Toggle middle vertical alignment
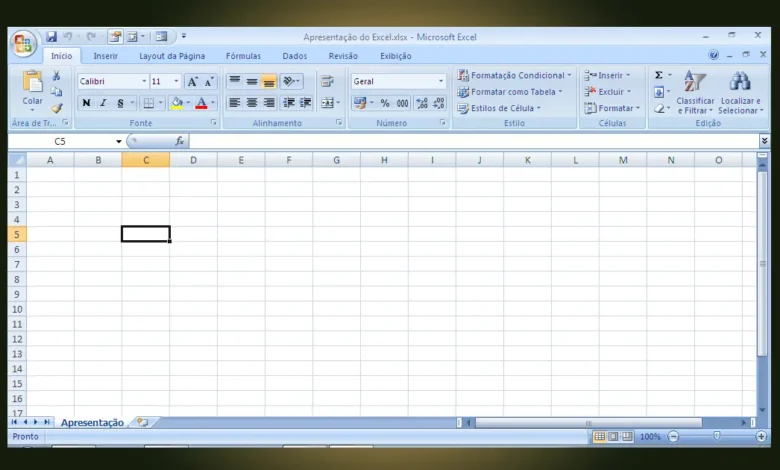 pyautogui.click(x=252, y=81)
